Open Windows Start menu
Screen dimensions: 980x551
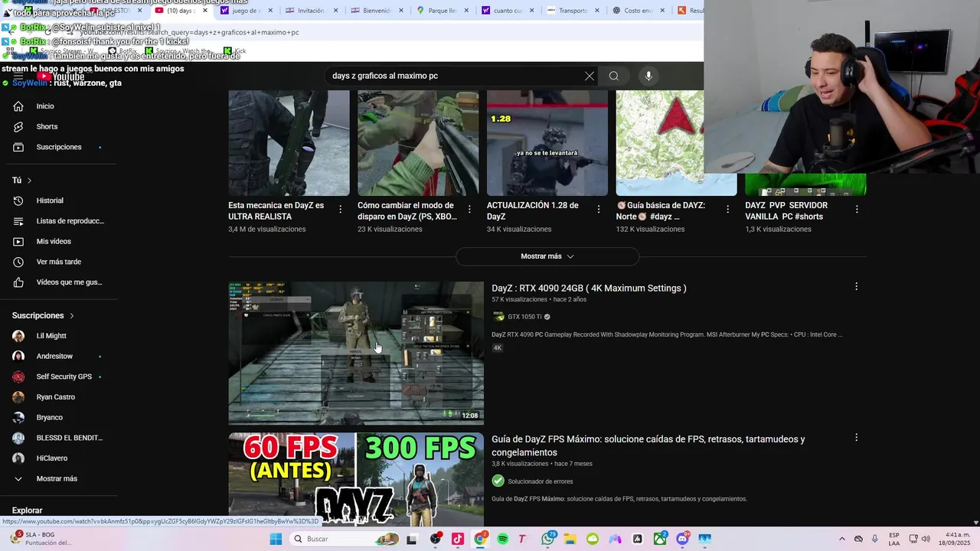pos(276,539)
